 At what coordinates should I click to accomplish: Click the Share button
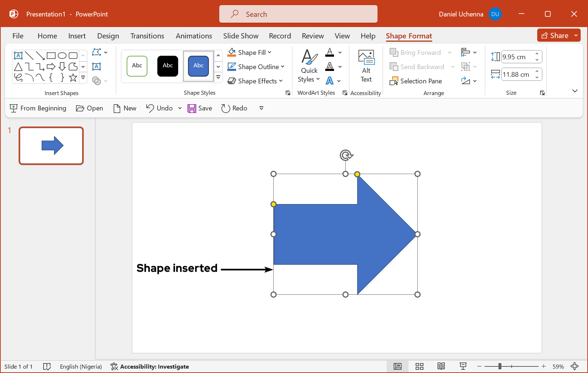[555, 35]
